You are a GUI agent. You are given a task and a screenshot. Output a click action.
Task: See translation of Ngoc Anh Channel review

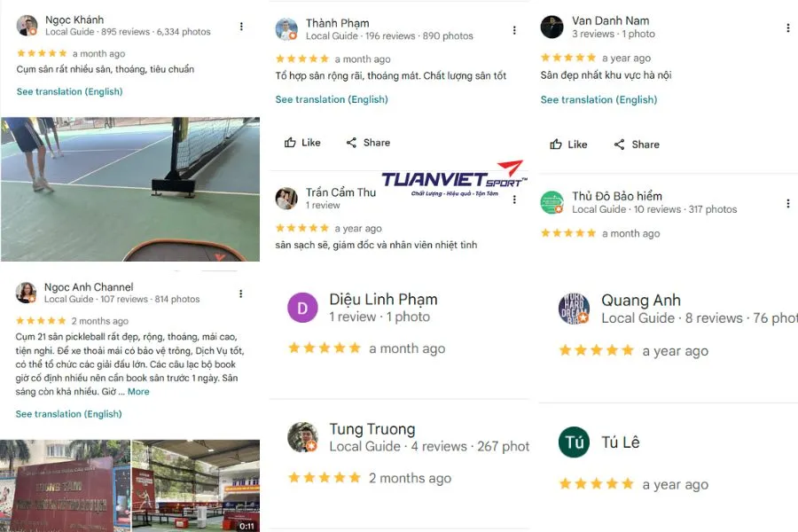68,414
